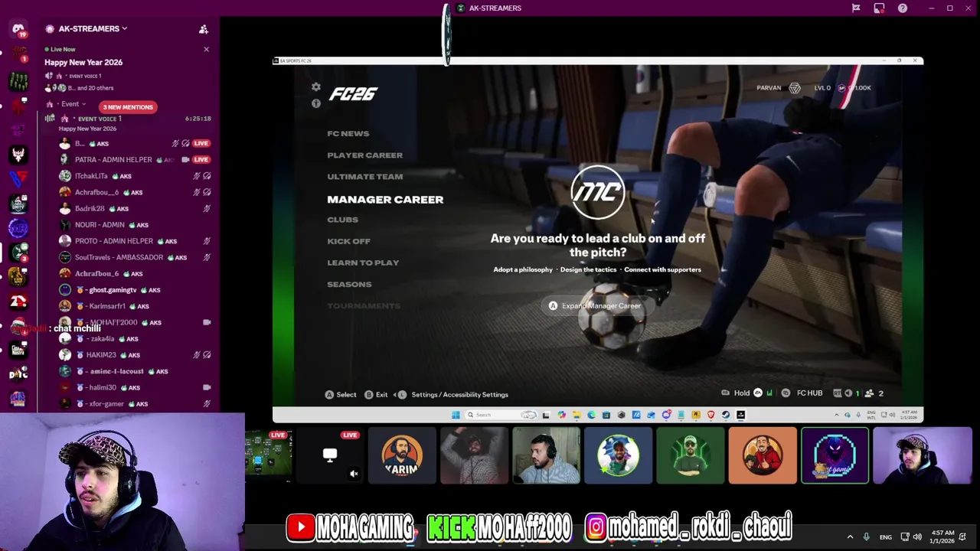
Task: Select Karimsarfr1 in voice list
Action: pyautogui.click(x=107, y=306)
